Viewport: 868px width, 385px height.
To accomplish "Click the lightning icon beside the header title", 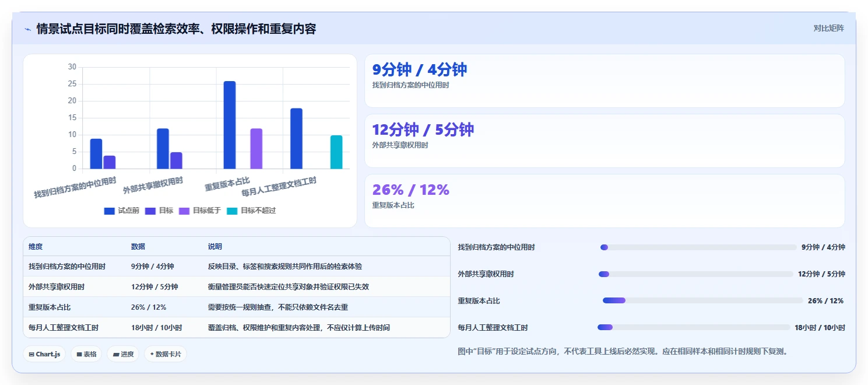I will click(27, 29).
